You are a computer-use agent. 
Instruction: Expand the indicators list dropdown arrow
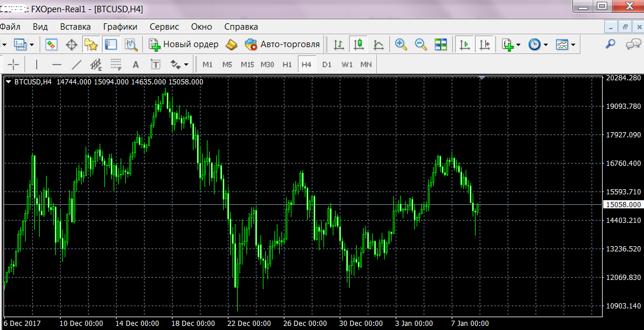pos(518,45)
